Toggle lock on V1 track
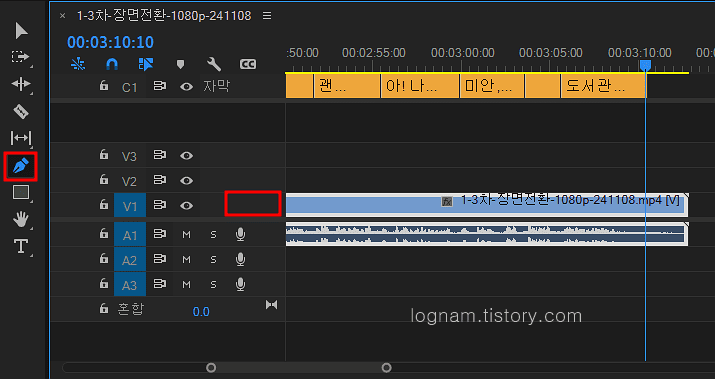The width and height of the screenshot is (715, 379). (x=104, y=205)
